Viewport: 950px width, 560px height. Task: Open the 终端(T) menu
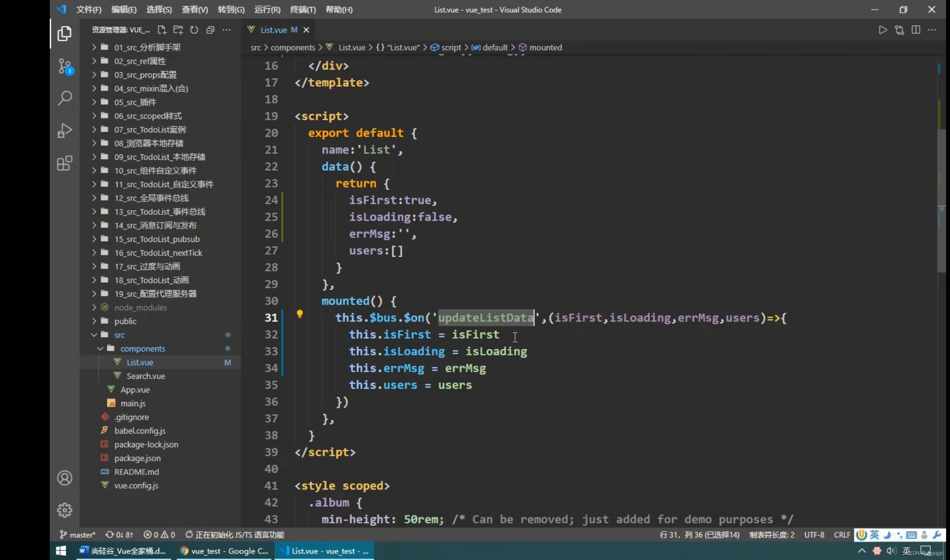coord(303,10)
